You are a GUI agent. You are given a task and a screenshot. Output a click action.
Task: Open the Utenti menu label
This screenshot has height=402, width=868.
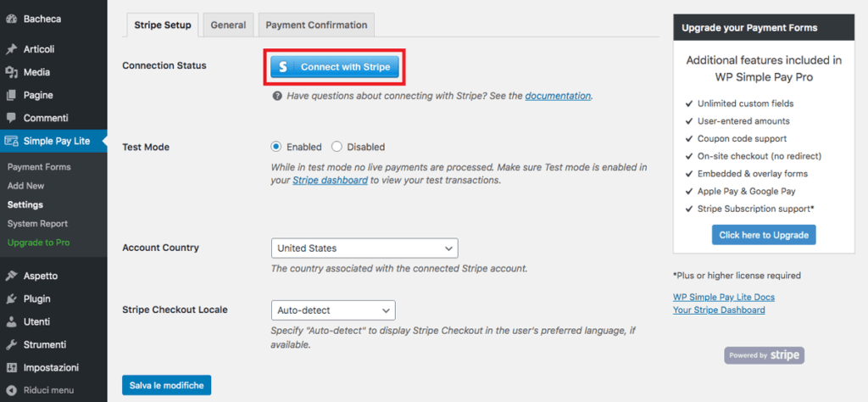[36, 321]
